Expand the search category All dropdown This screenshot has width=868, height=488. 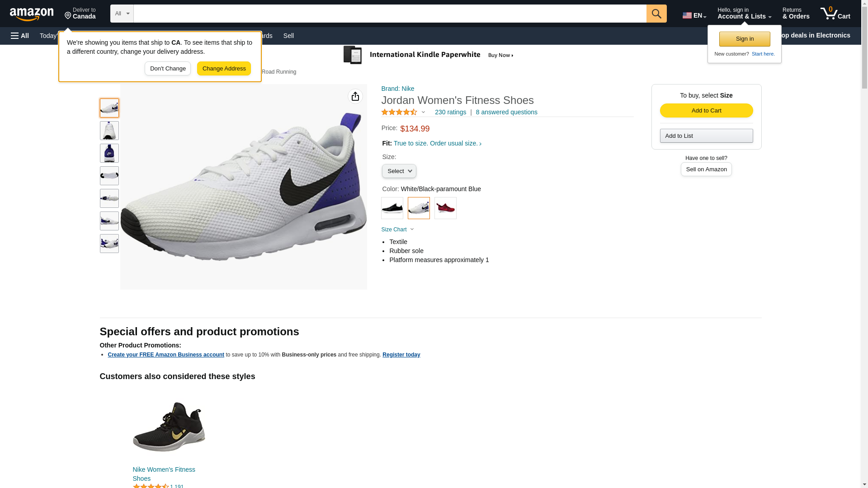click(x=122, y=14)
